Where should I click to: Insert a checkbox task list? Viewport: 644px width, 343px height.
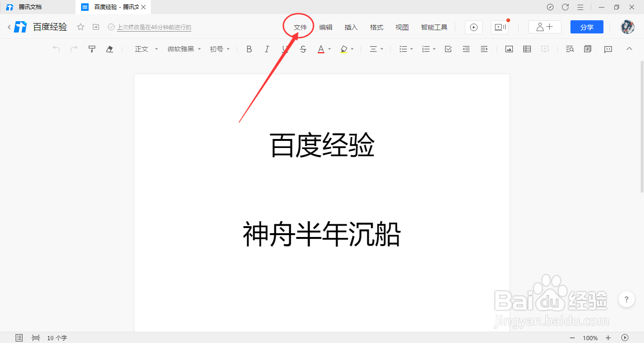pos(448,49)
